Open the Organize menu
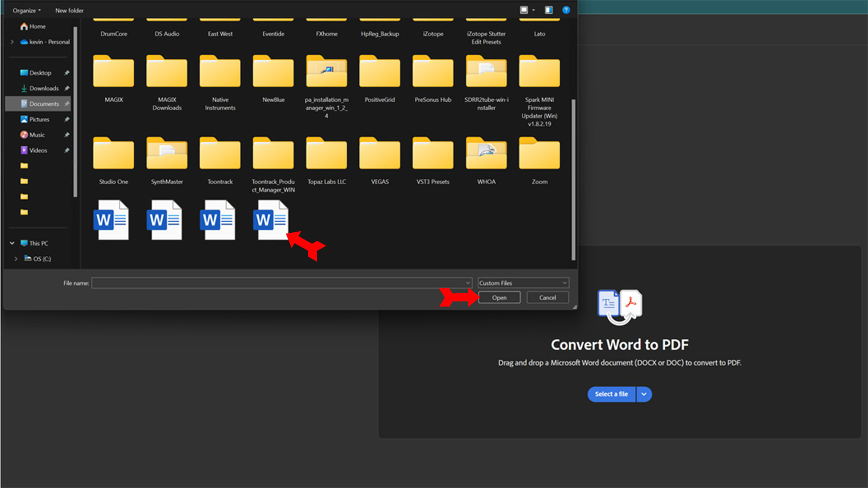868x488 pixels. tap(26, 10)
